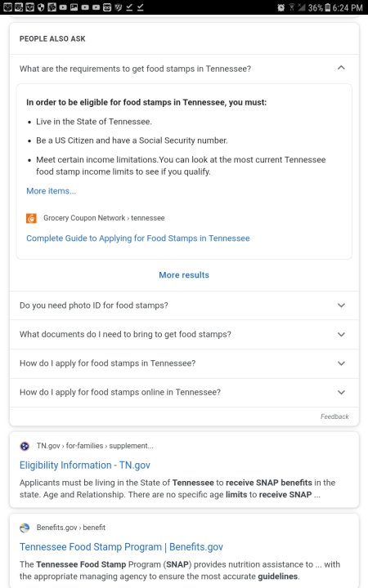Open the 'More items...' link
The width and height of the screenshot is (368, 588).
(x=51, y=191)
